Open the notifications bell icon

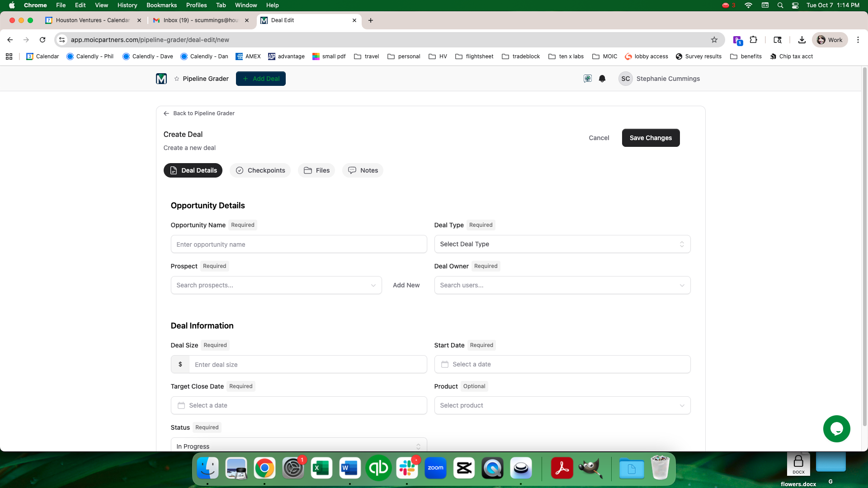[602, 79]
